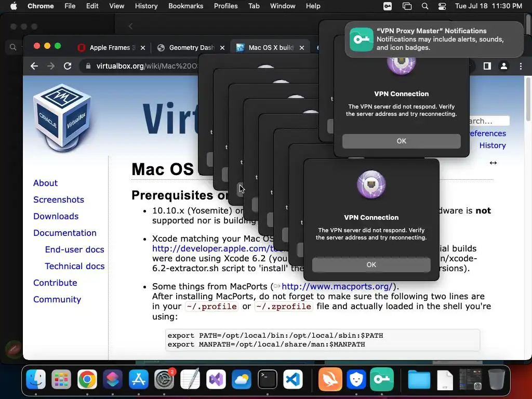The image size is (532, 399).
Task: Reload the VirtualBox wiki page
Action: (68, 66)
